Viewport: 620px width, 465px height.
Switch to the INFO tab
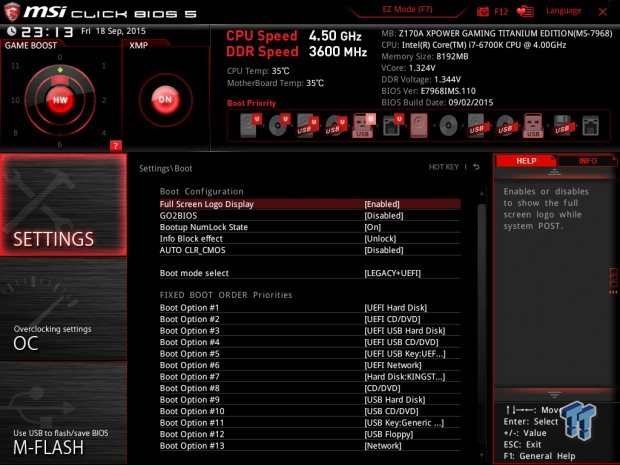(587, 161)
